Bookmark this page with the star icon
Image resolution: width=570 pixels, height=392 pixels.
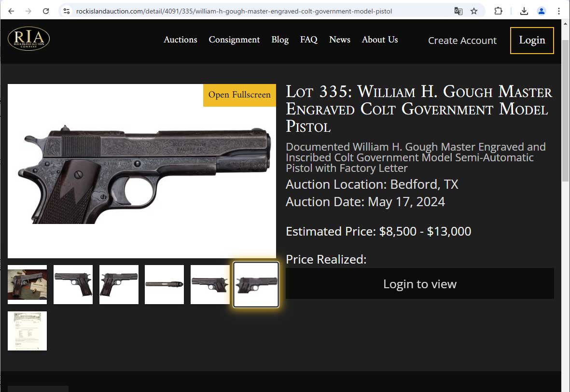point(473,11)
